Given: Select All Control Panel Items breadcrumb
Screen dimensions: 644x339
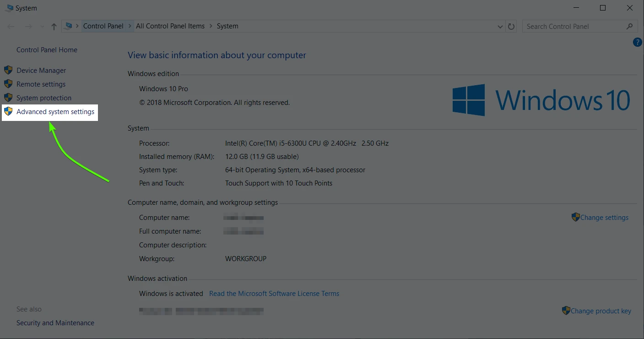Looking at the screenshot, I should [x=170, y=26].
